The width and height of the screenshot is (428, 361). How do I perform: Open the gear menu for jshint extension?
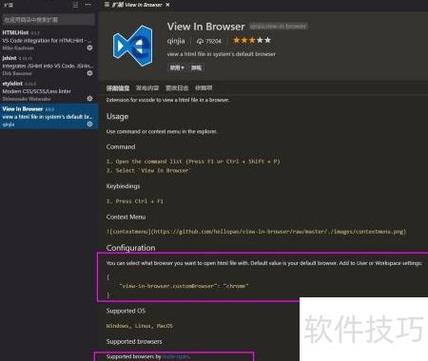click(90, 73)
